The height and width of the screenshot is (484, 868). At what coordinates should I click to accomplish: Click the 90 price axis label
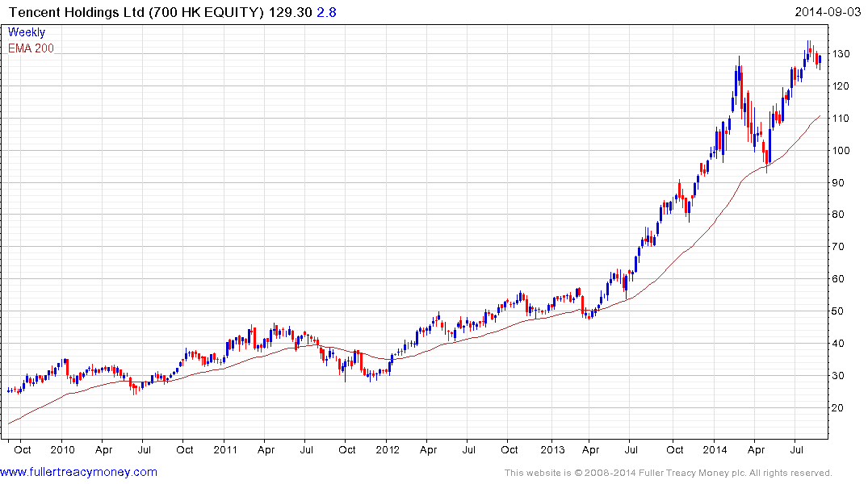[x=838, y=182]
